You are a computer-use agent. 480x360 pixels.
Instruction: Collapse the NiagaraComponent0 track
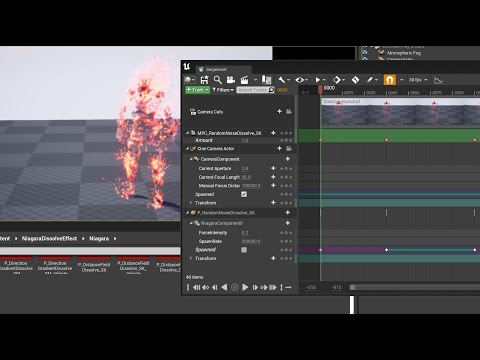[191, 223]
